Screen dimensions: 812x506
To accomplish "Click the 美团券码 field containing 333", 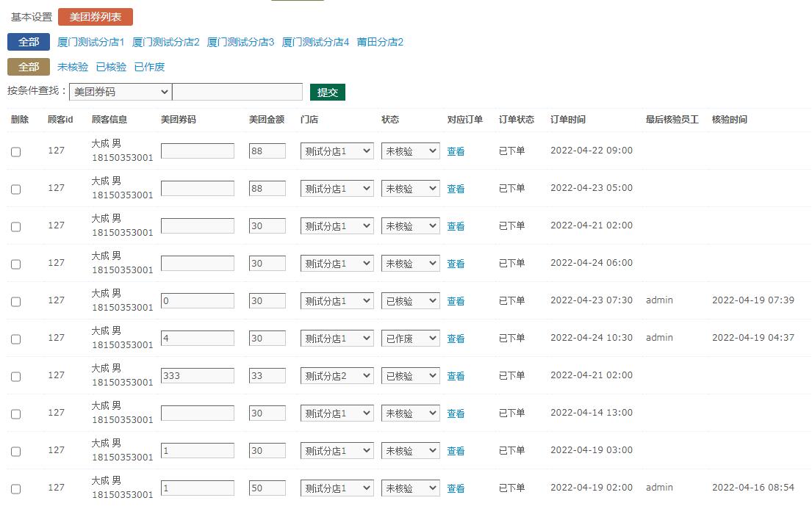I will pyautogui.click(x=197, y=376).
